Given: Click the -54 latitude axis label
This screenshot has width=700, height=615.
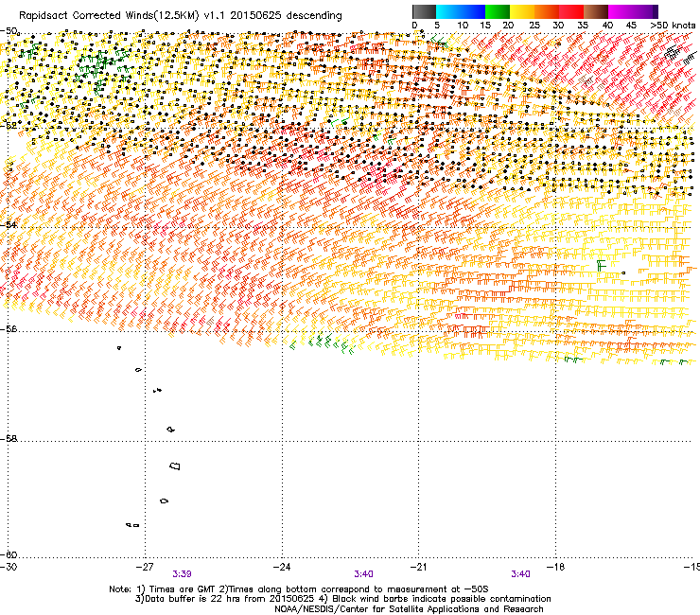Looking at the screenshot, I should 9,224.
